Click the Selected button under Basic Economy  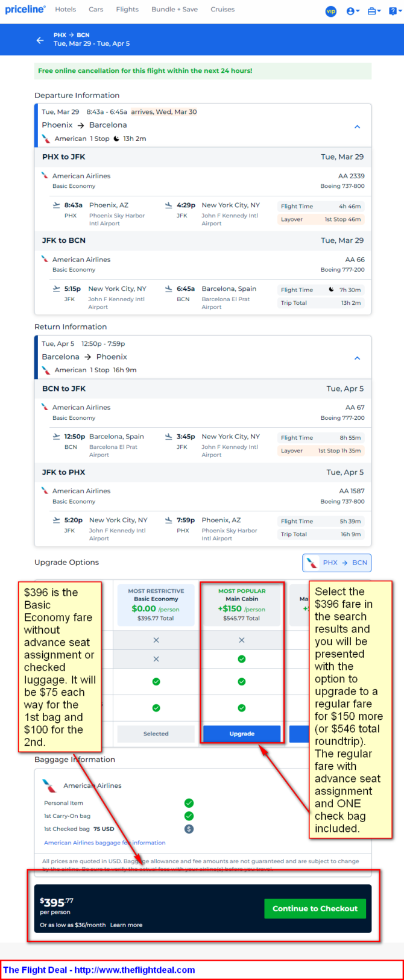[x=156, y=734]
